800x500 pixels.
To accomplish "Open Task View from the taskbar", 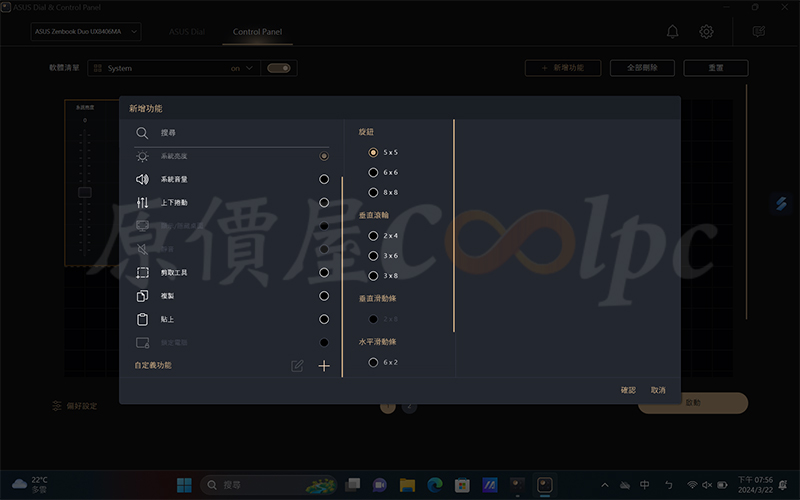I will [x=352, y=485].
